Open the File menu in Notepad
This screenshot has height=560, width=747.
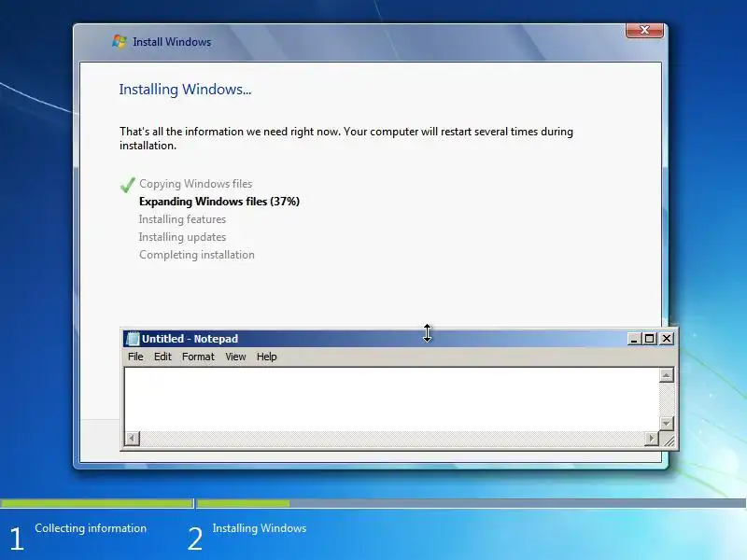135,357
